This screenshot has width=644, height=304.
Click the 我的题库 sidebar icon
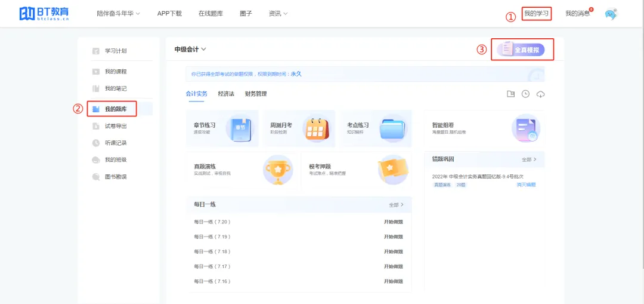[95, 109]
